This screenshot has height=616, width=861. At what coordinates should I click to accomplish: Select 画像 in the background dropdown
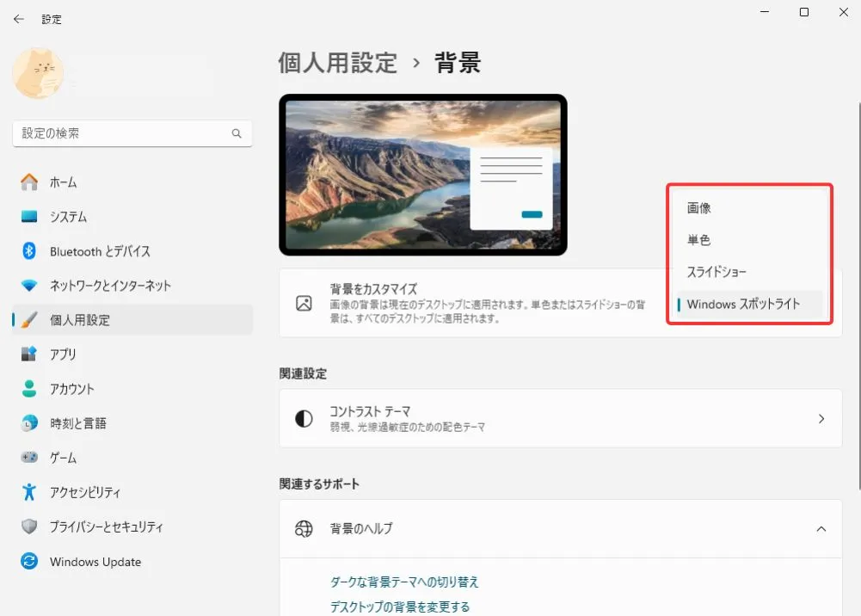tap(749, 208)
